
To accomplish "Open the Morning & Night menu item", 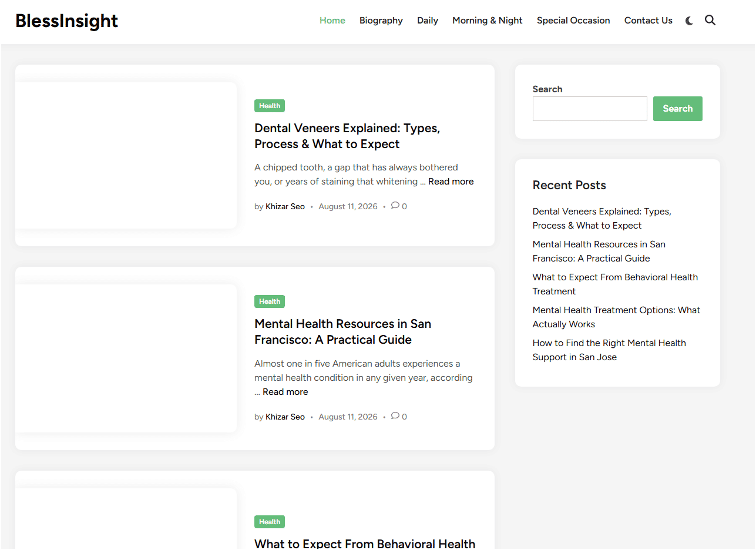I will click(x=488, y=21).
